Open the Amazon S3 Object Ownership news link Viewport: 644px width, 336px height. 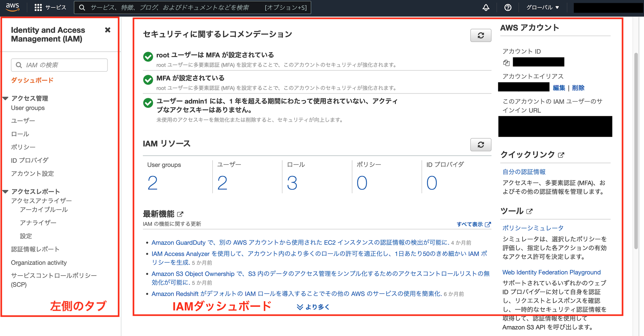(321, 278)
